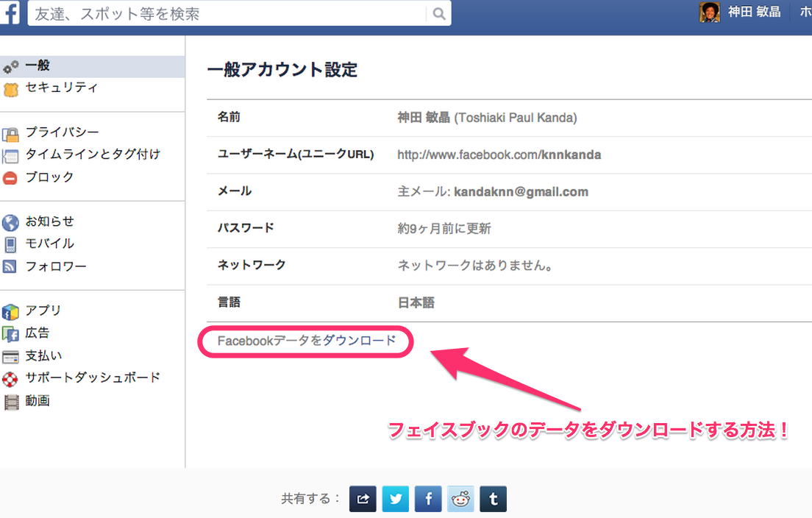Open the お知らせ settings page
Image resolution: width=812 pixels, height=518 pixels.
[x=50, y=221]
